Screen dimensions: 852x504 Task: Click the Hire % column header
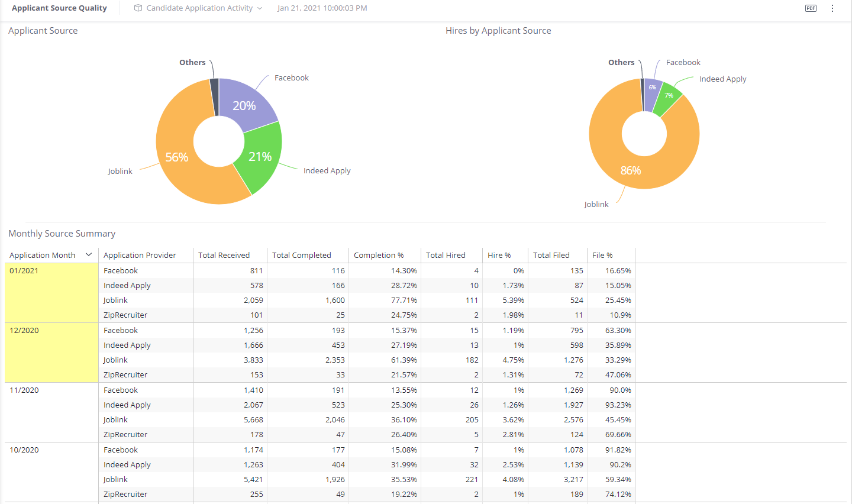point(499,254)
